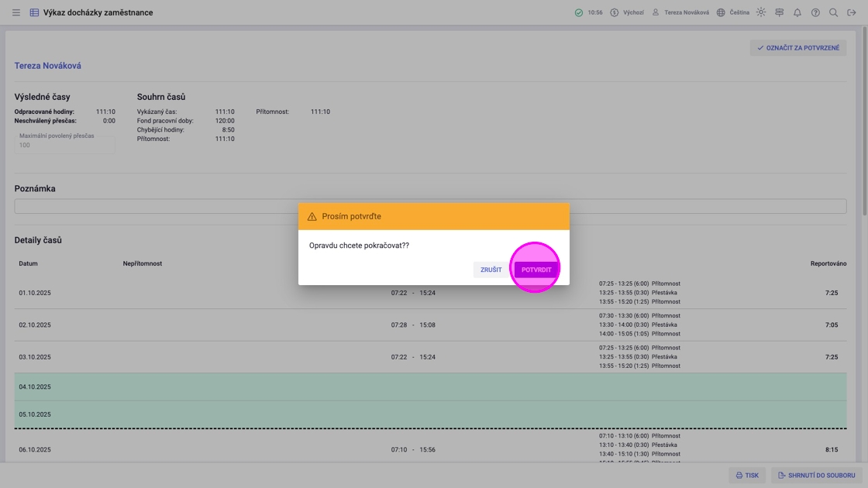868x488 pixels.
Task: Click the Datum column header
Action: click(28, 263)
